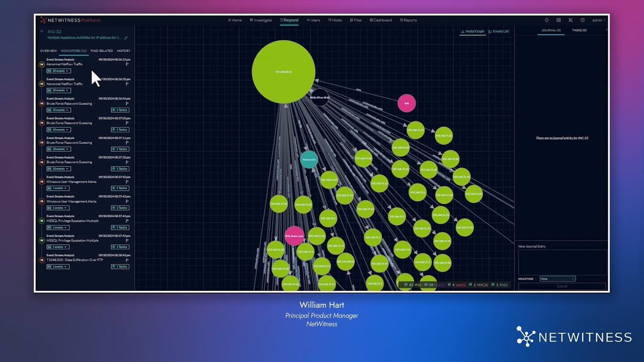Screen dimensions: 644x362
Task: Open the admin user menu
Action: pos(599,20)
